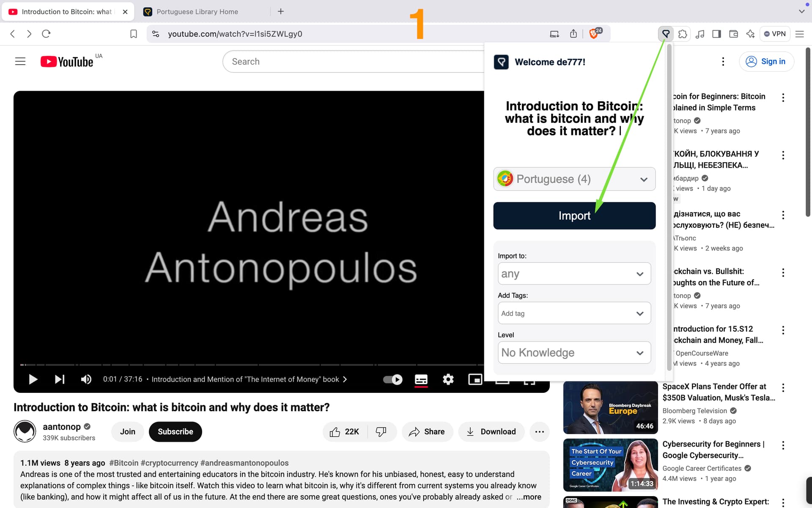The height and width of the screenshot is (508, 812).
Task: Mute the video volume
Action: (x=86, y=379)
